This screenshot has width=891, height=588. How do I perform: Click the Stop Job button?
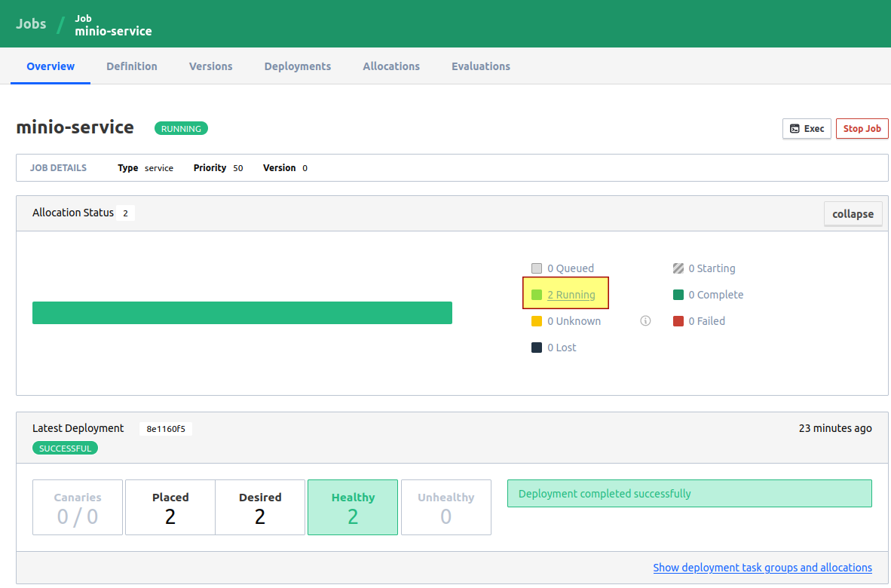point(862,129)
